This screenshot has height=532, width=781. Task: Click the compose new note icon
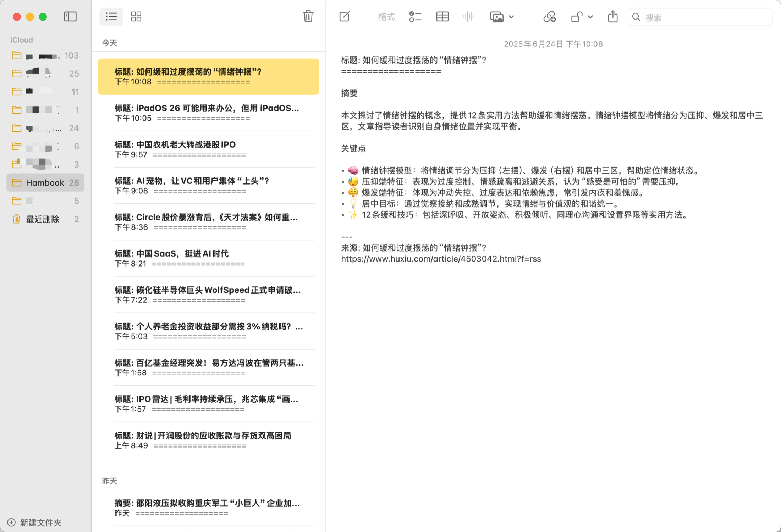pyautogui.click(x=345, y=17)
